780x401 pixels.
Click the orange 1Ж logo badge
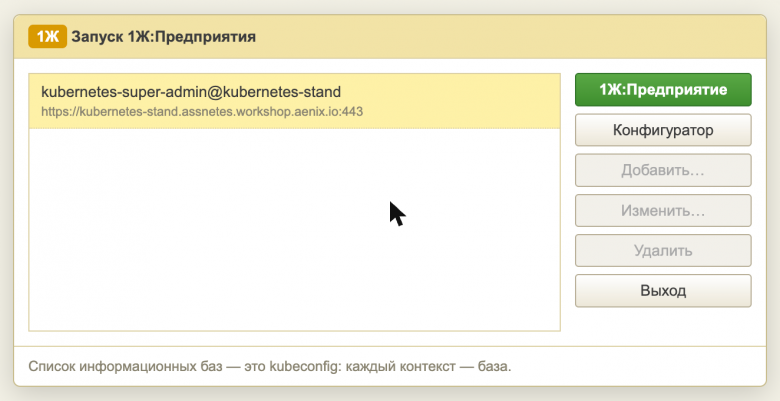[47, 37]
